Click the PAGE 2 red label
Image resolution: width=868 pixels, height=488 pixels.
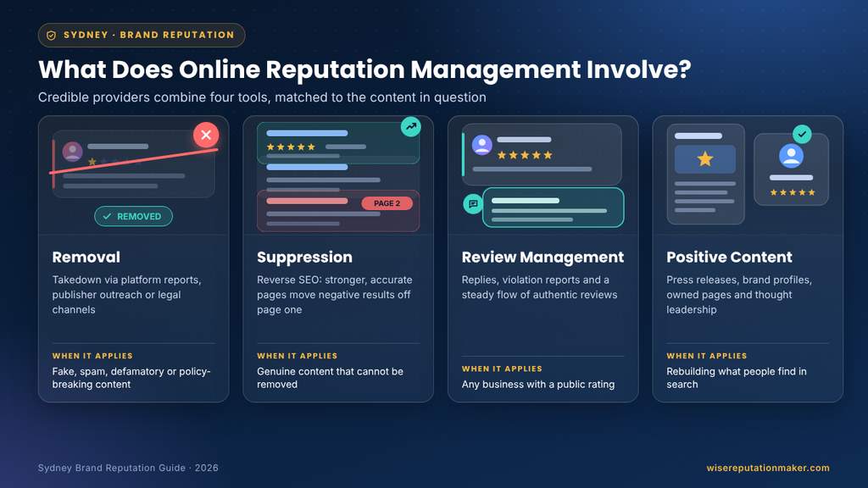point(387,203)
